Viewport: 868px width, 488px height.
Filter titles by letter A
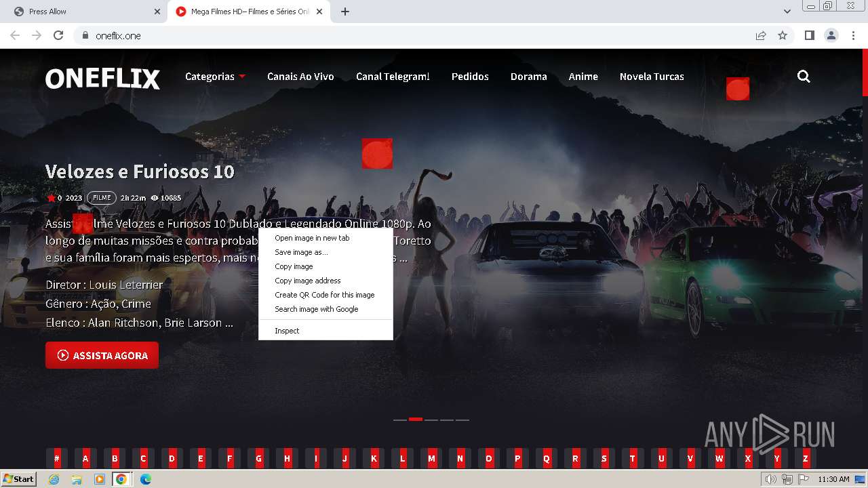point(85,458)
